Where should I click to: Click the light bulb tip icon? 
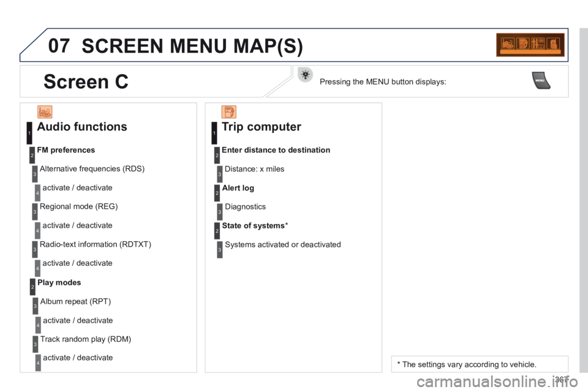click(305, 75)
